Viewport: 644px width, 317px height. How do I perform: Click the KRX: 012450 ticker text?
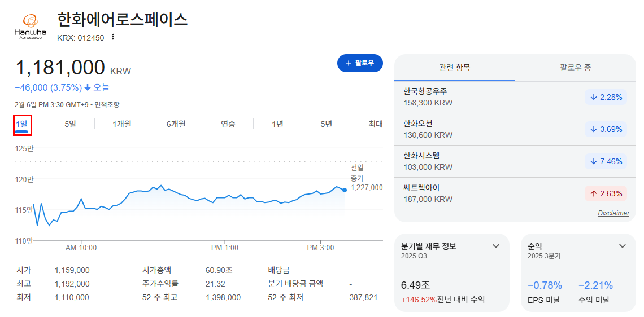click(81, 38)
